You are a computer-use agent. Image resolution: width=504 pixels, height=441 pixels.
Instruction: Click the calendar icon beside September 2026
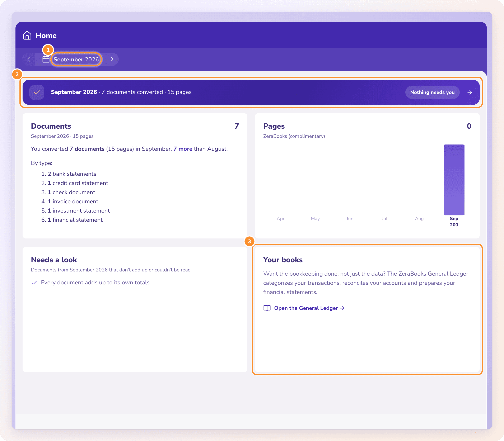coord(46,59)
